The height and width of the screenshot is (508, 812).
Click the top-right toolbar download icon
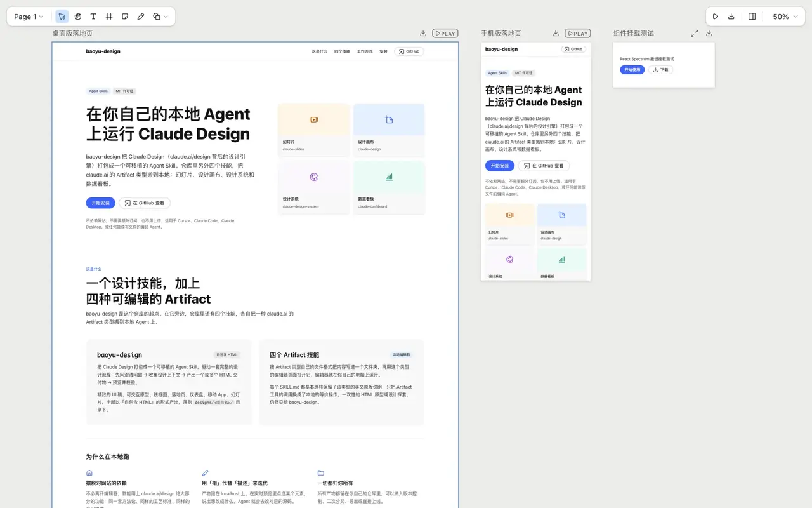click(731, 17)
